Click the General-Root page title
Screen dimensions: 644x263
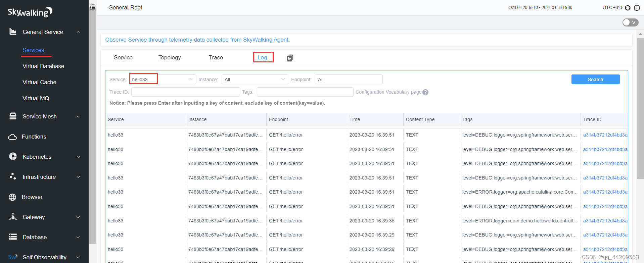click(x=125, y=7)
